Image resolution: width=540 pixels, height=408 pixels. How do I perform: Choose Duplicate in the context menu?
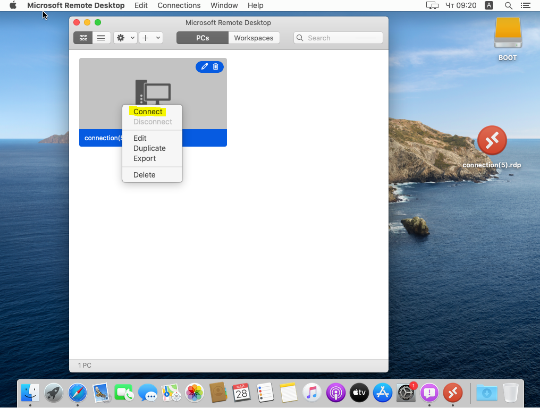(x=149, y=148)
